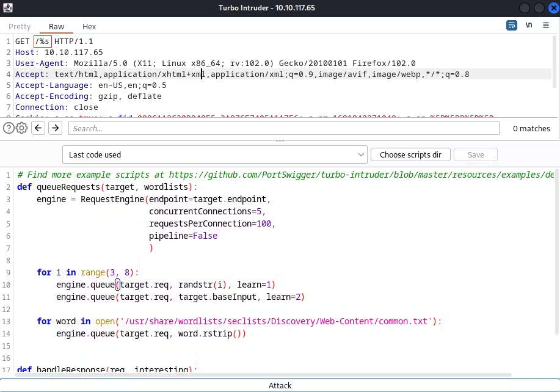This screenshot has height=392, width=560.
Task: Toggle show non-printable characters \n icon
Action: pos(529,25)
